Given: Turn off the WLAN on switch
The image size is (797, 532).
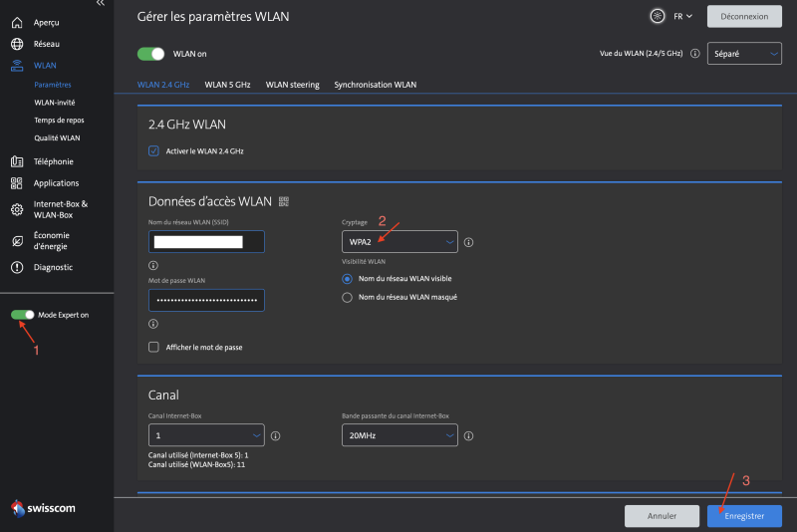Looking at the screenshot, I should pos(151,54).
